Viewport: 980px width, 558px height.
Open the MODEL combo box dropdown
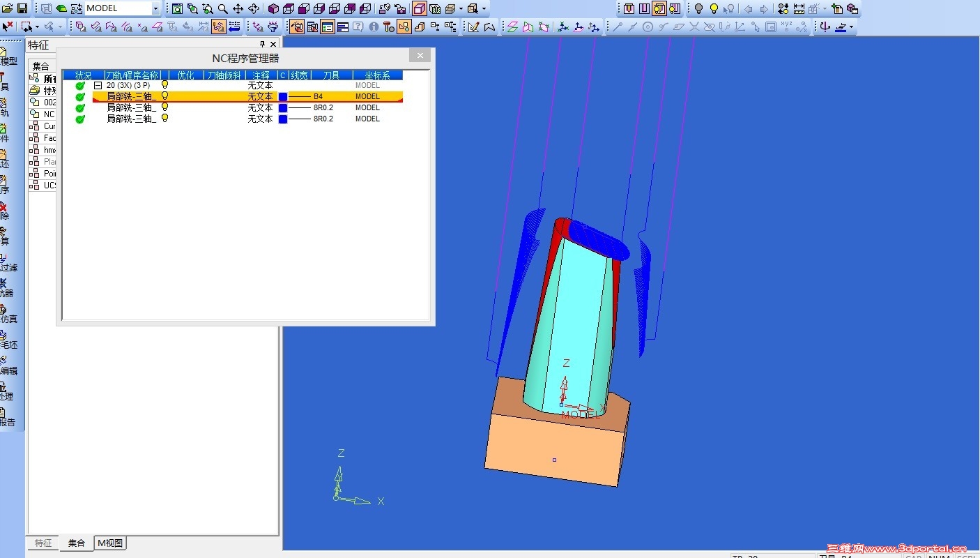pyautogui.click(x=155, y=8)
